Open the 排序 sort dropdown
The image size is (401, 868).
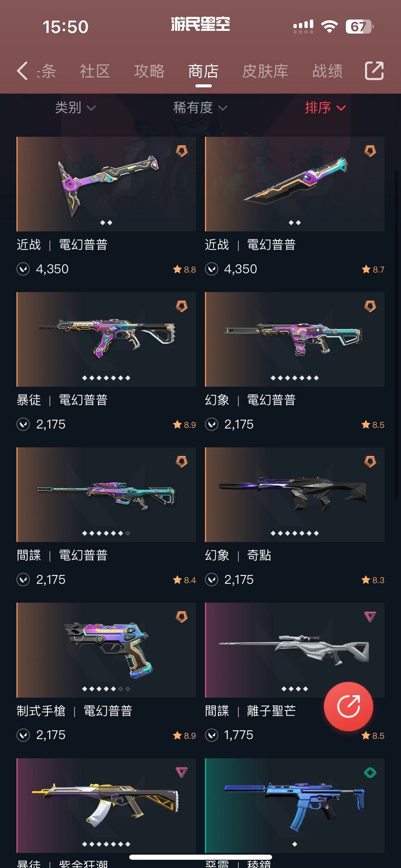pyautogui.click(x=325, y=108)
